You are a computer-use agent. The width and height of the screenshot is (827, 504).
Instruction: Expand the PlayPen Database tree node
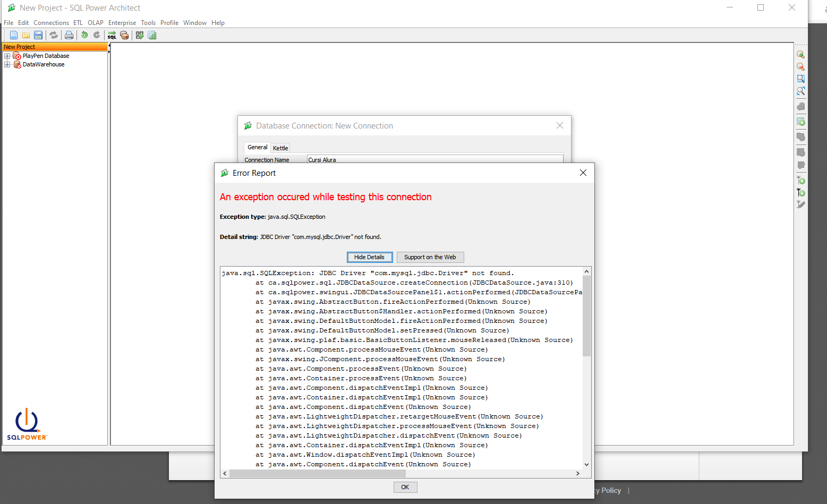(x=7, y=56)
